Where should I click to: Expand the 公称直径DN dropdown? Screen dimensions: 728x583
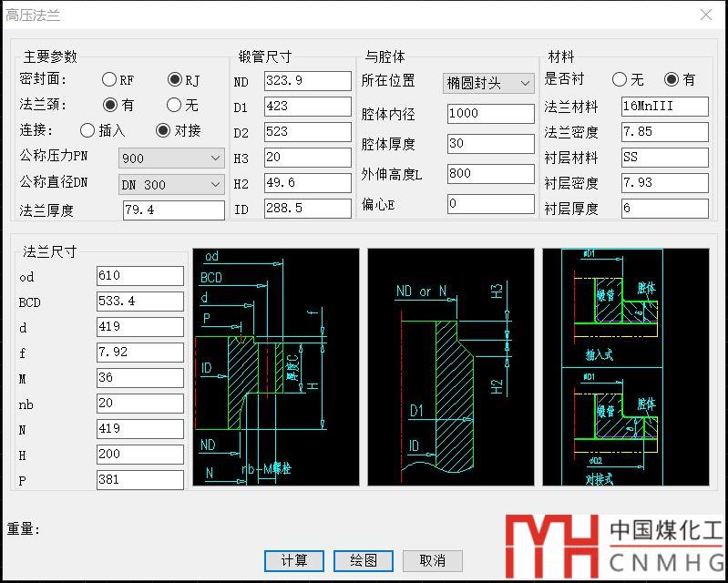pos(171,184)
